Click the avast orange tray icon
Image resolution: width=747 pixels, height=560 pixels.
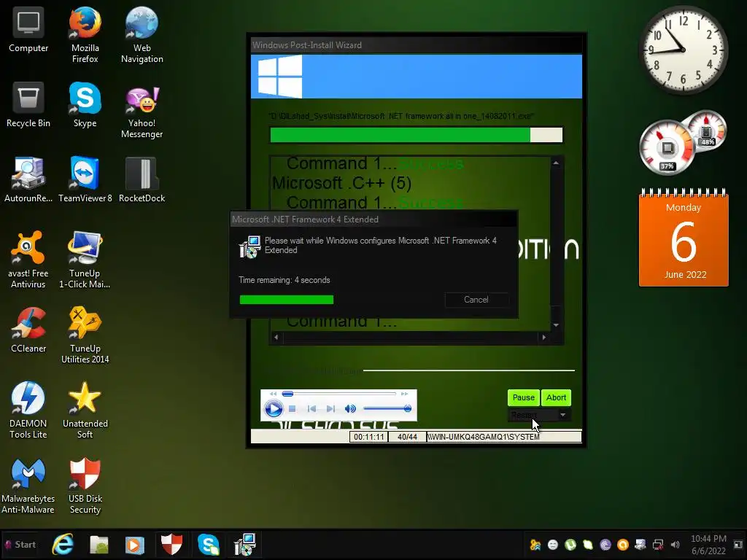(x=623, y=545)
